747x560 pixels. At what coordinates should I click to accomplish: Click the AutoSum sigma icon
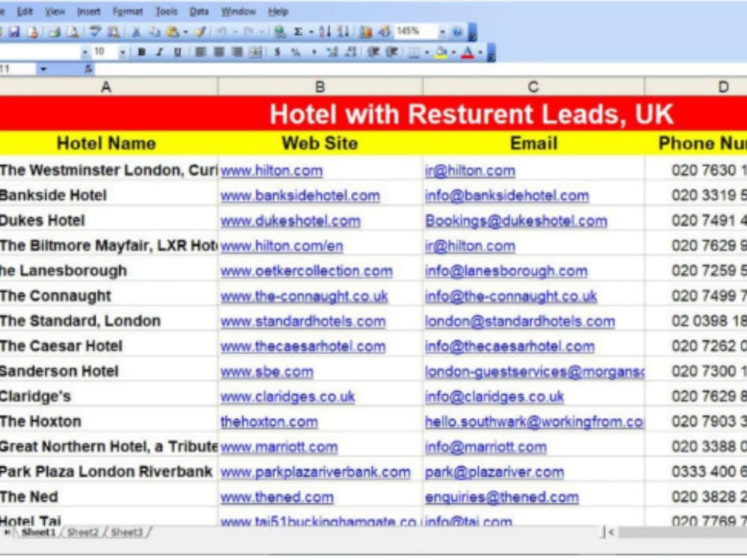tap(298, 32)
